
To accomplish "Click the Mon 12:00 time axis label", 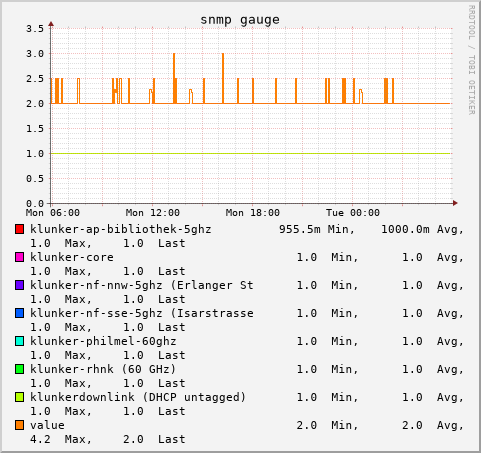I will tap(153, 213).
